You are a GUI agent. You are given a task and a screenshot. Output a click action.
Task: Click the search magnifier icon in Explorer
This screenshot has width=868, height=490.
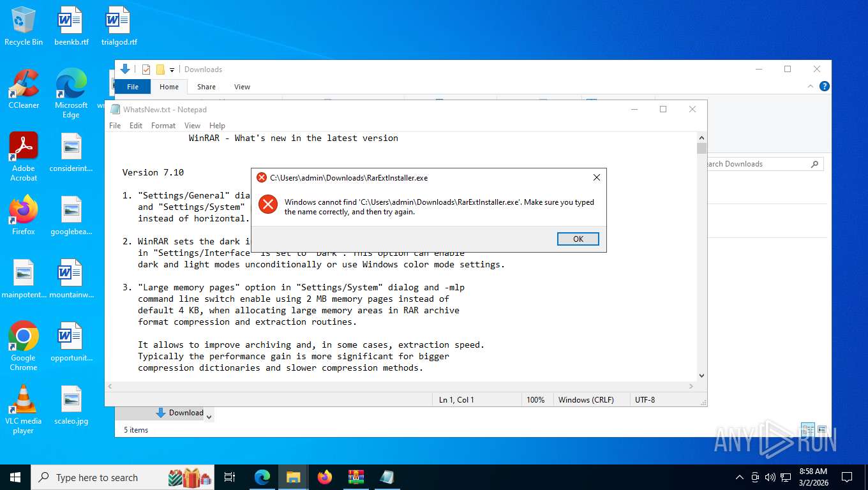(814, 164)
